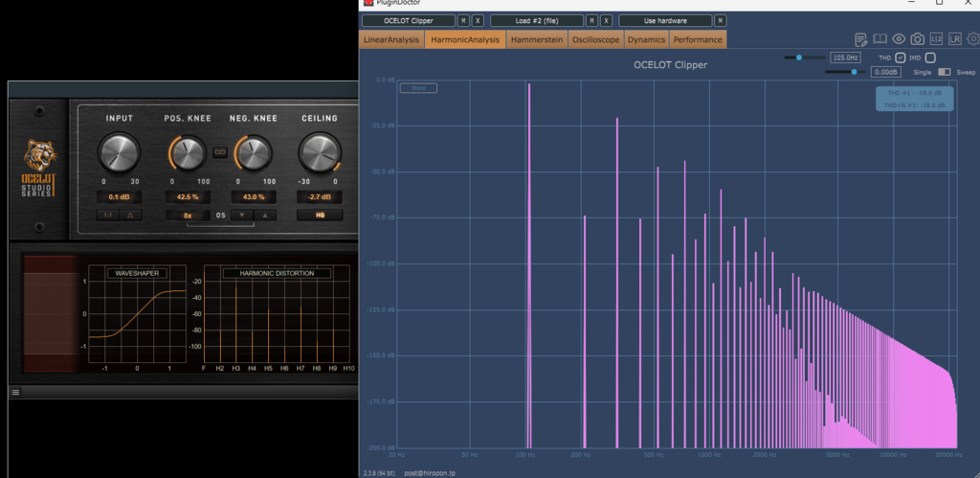
Task: Click the 1:1 button under Input
Action: [107, 216]
